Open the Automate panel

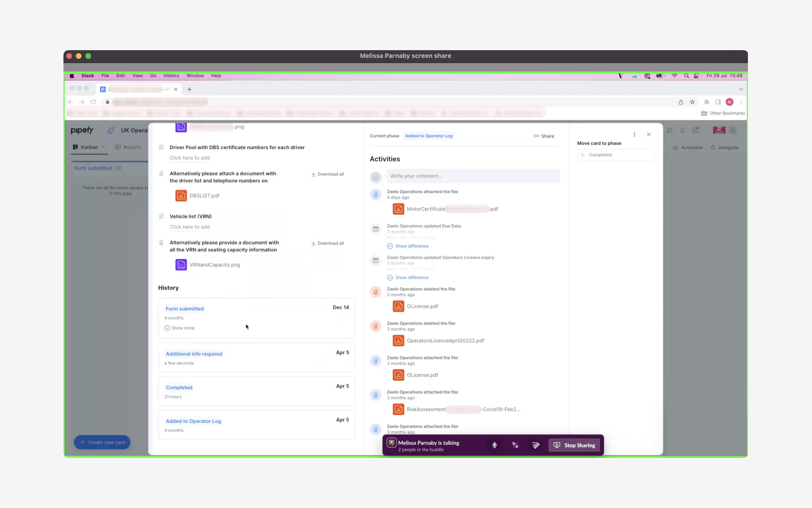pos(688,148)
